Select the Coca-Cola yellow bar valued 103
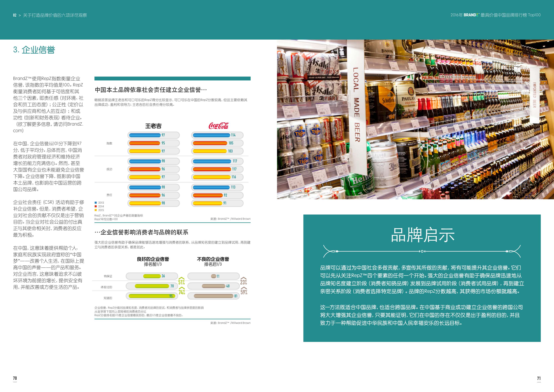Image resolution: width=554 pixels, height=392 pixels. click(x=210, y=151)
